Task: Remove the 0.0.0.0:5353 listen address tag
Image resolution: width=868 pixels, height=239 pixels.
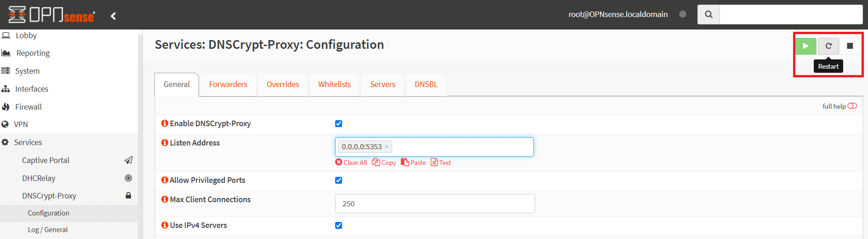Action: click(x=387, y=147)
